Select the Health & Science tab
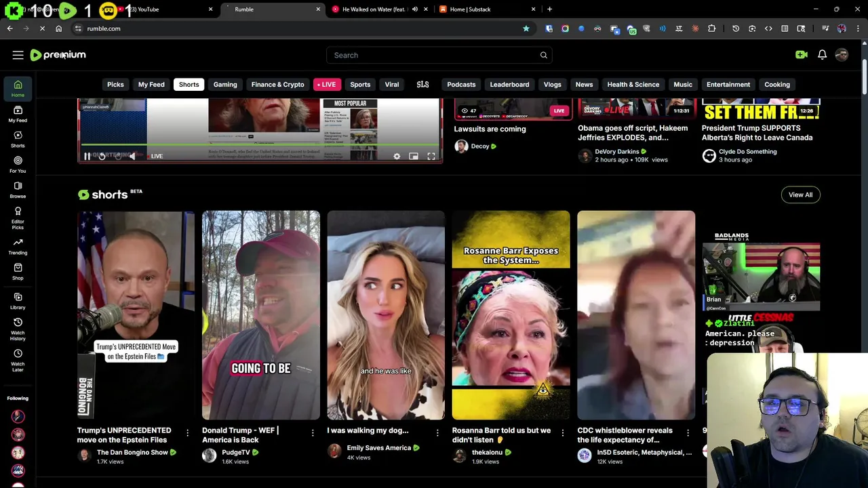This screenshot has width=868, height=488. pos(633,85)
